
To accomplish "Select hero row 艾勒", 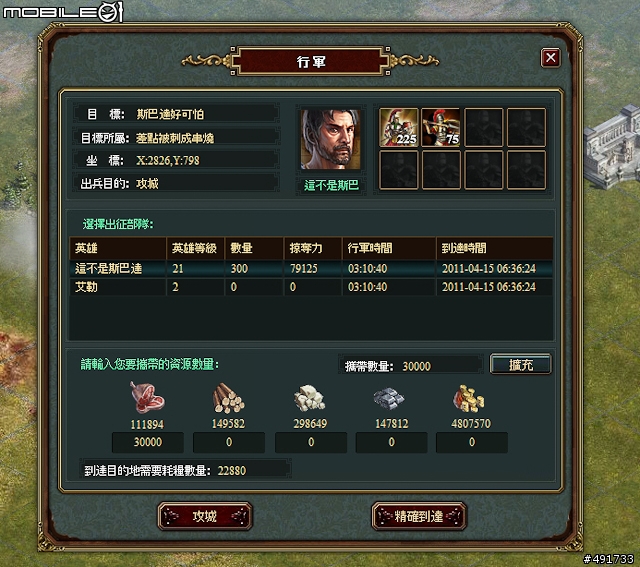I will pyautogui.click(x=311, y=287).
